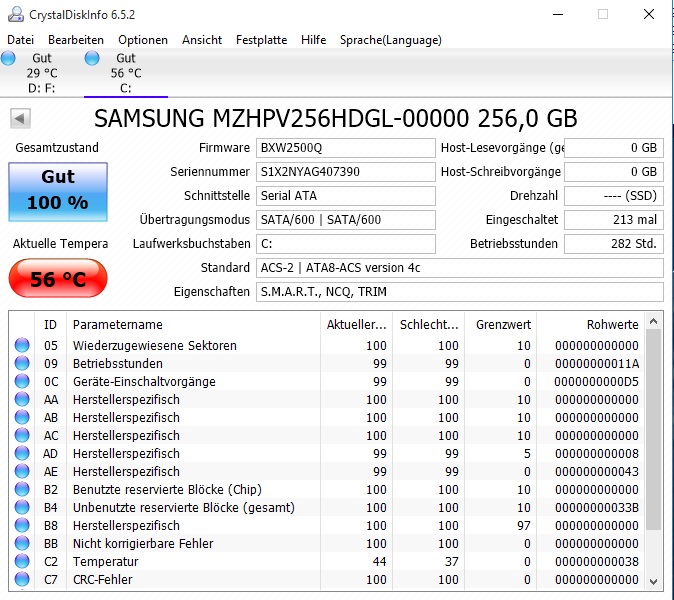Image resolution: width=674 pixels, height=600 pixels.
Task: Click the Gut 100 % health status button
Action: point(58,192)
